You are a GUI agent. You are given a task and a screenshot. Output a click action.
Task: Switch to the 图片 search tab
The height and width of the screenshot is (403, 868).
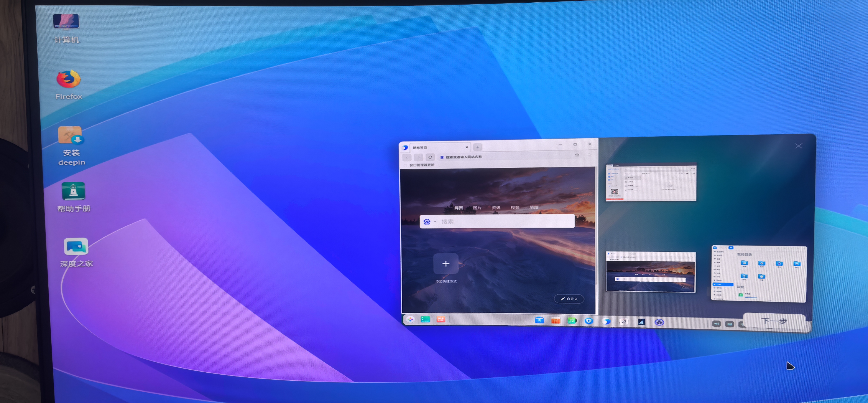pos(477,208)
